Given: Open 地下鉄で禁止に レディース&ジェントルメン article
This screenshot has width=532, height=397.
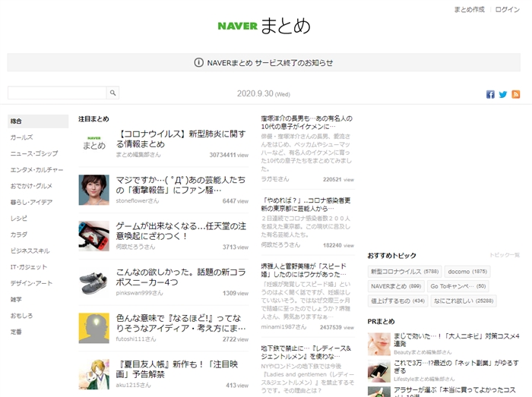Looking at the screenshot, I should (306, 352).
